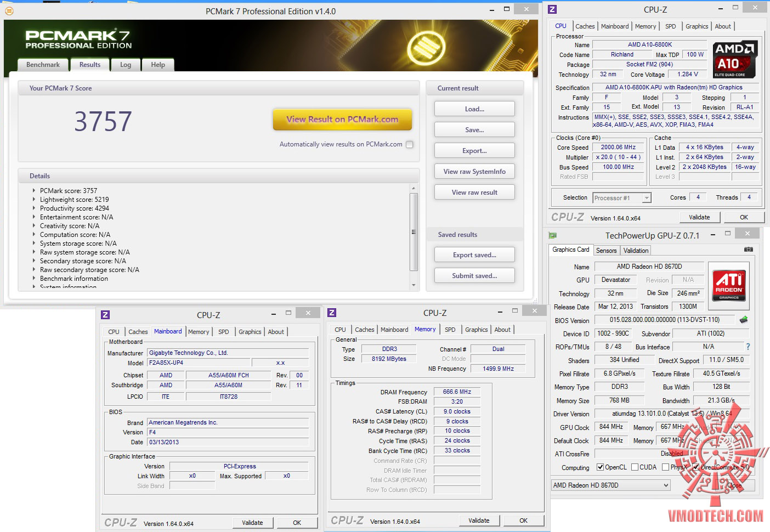Click the Details list scrollbar thumb
Image resolution: width=770 pixels, height=532 pixels.
click(x=414, y=232)
